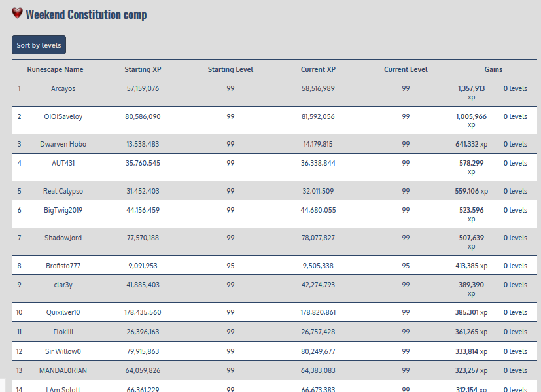Click the Starting Level column header
The width and height of the screenshot is (541, 392).
click(x=230, y=69)
